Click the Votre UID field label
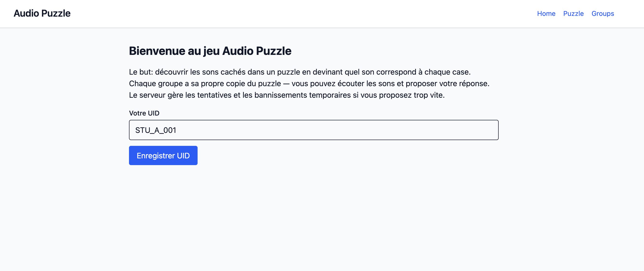Viewport: 644px width, 271px height. tap(144, 113)
